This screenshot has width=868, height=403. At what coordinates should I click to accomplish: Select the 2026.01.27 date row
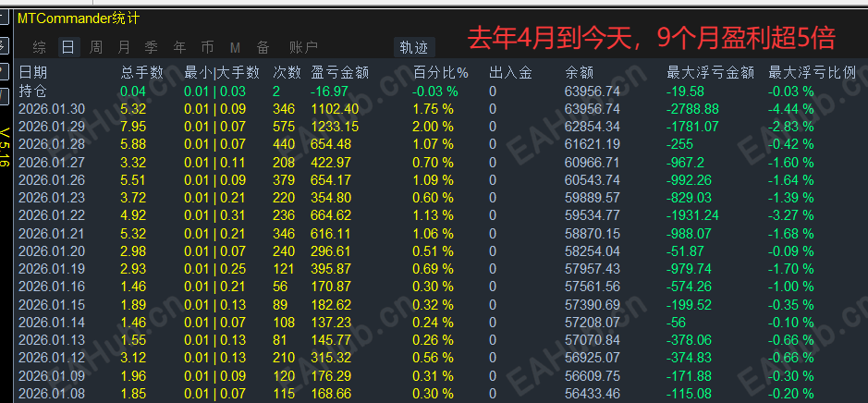pyautogui.click(x=52, y=163)
